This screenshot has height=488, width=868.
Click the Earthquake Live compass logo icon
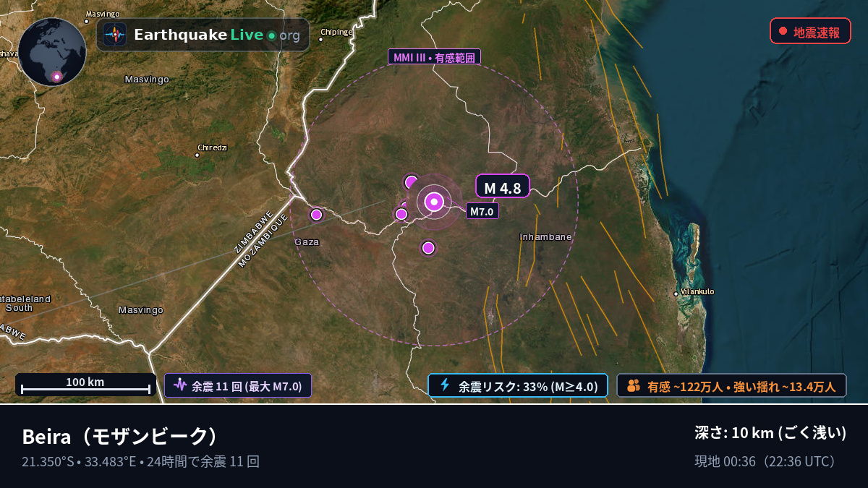point(115,35)
